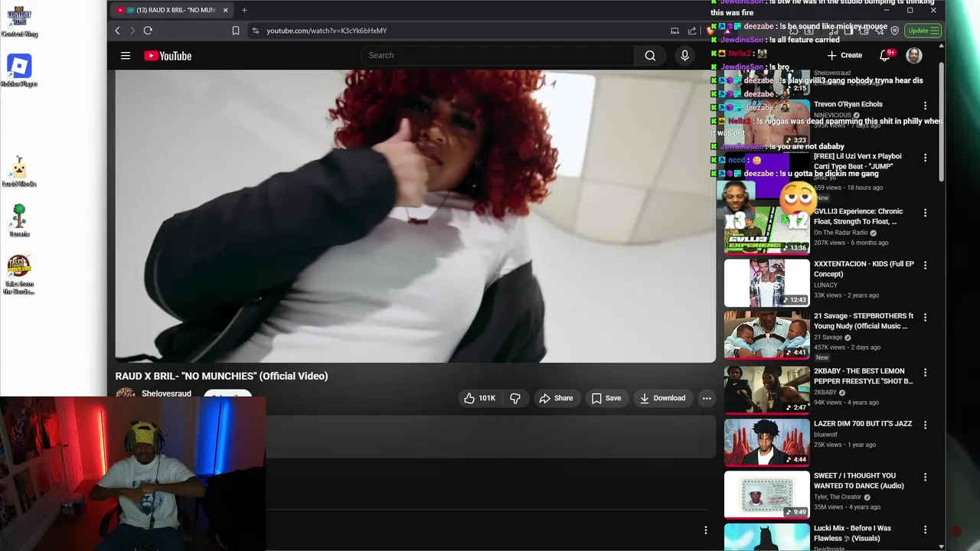Open Lucid Blocks desktop shortcut
The height and width of the screenshot is (551, 980).
click(x=19, y=171)
